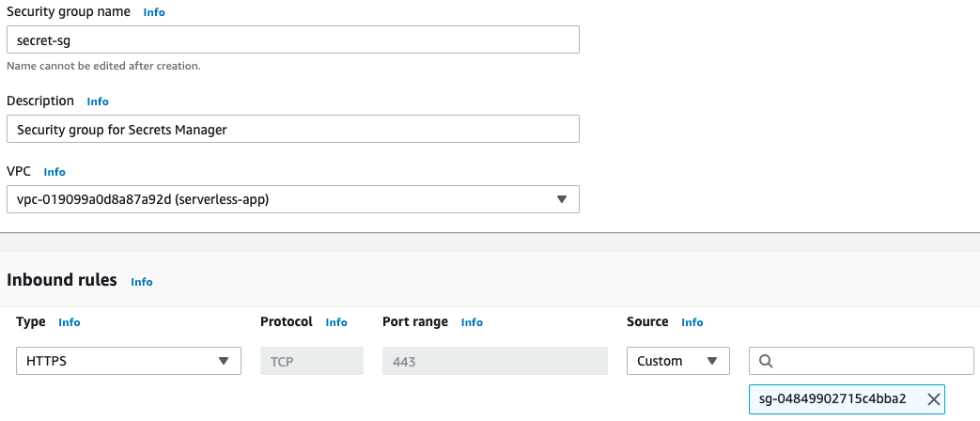980x421 pixels.
Task: Open the Custom source dropdown
Action: (678, 361)
